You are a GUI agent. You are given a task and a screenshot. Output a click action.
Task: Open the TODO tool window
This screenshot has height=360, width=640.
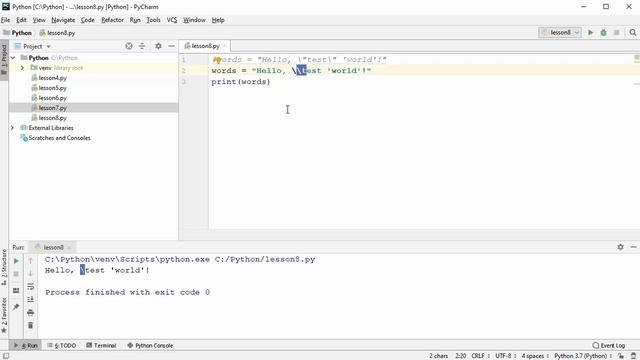click(62, 345)
